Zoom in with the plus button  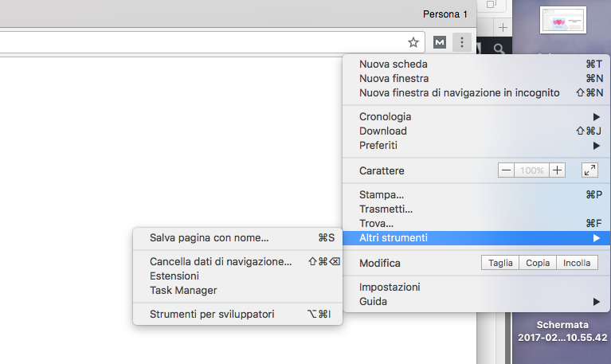tap(557, 170)
